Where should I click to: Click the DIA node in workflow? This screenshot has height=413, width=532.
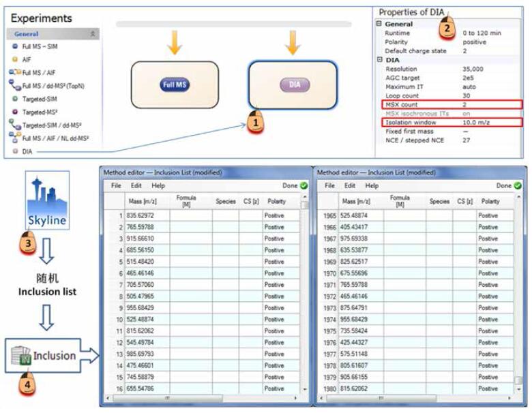click(293, 85)
